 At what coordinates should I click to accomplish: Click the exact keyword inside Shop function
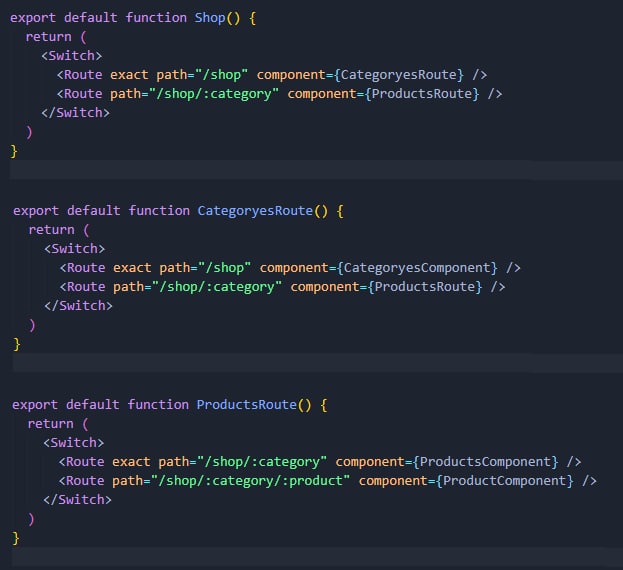(129, 75)
